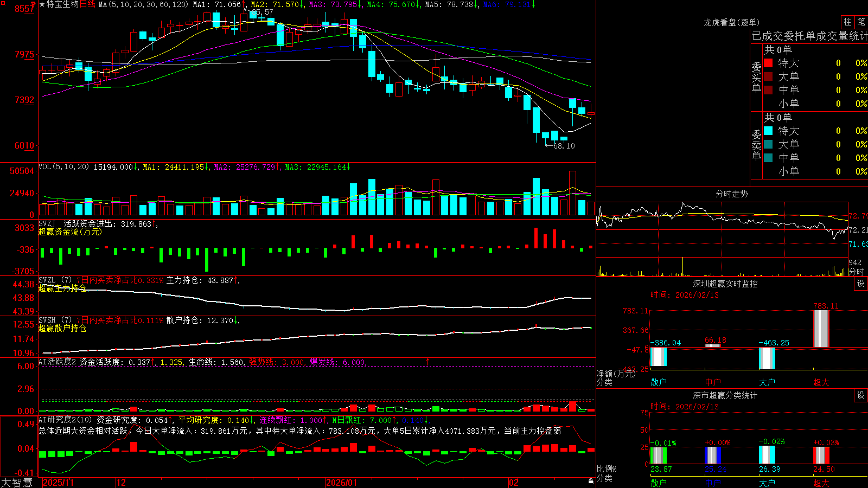Click the 龙虎看盘(逐单) panel title
The image size is (868, 488).
(731, 22)
